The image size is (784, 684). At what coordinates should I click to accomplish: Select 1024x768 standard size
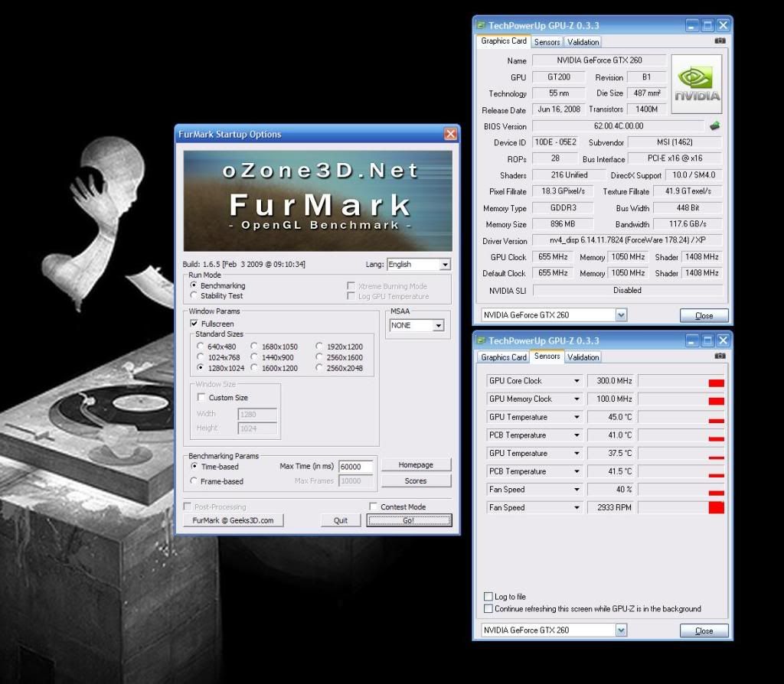201,357
